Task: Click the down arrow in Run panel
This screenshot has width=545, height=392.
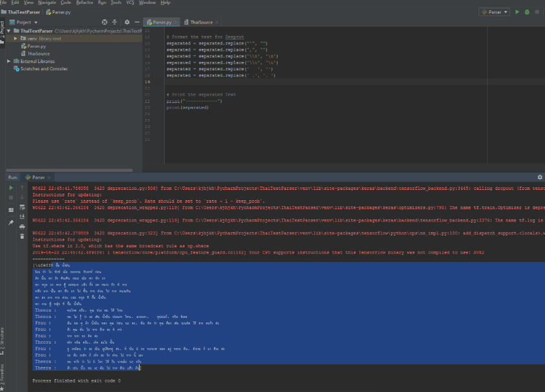Action: click(x=23, y=198)
